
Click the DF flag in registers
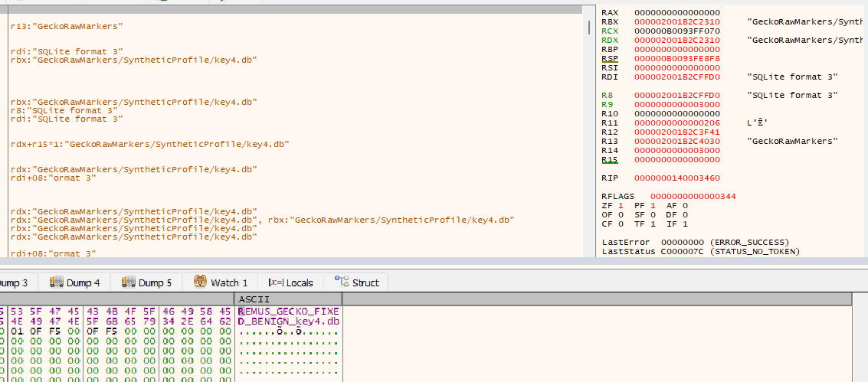pyautogui.click(x=677, y=214)
